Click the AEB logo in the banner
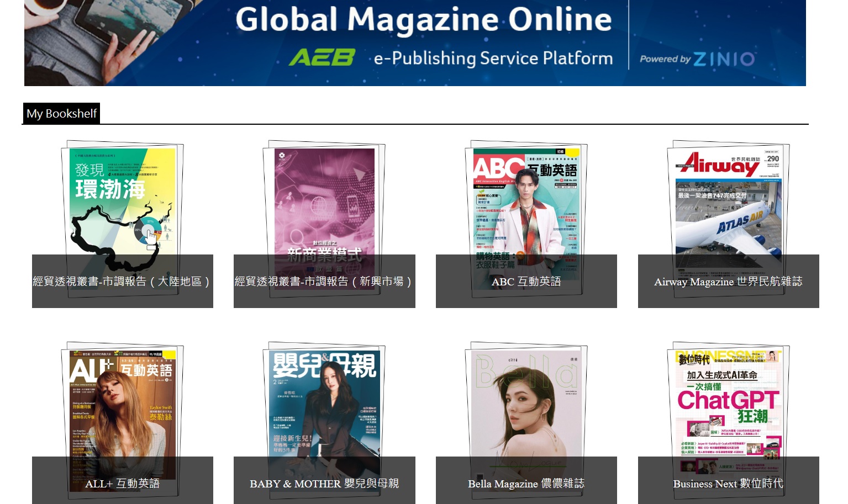 322,57
